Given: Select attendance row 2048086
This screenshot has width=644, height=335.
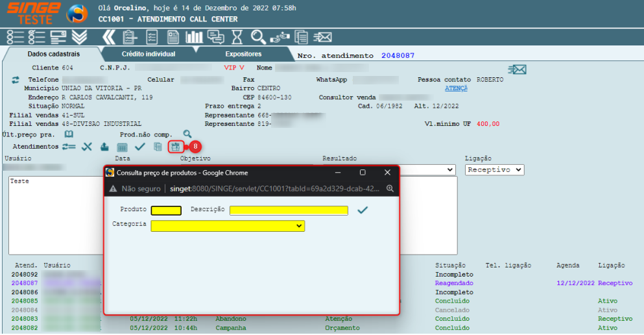Looking at the screenshot, I should [x=25, y=292].
